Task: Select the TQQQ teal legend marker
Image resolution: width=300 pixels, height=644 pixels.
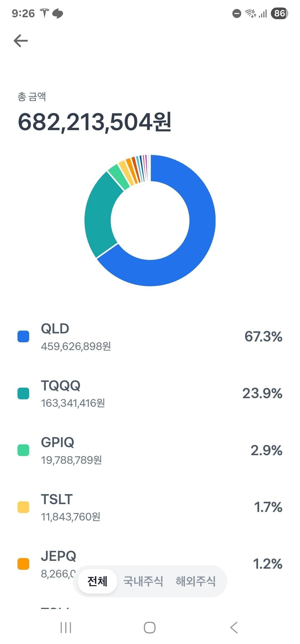Action: [23, 394]
